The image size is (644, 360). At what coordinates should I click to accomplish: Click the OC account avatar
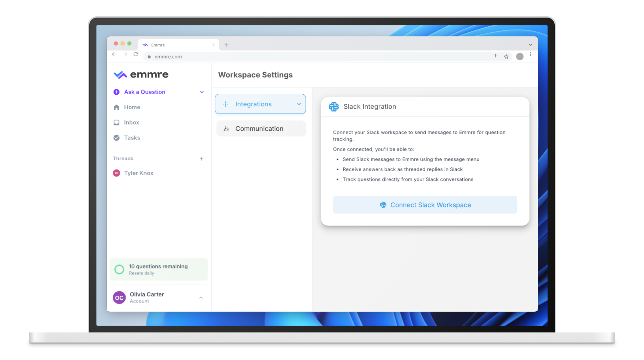[x=119, y=298]
